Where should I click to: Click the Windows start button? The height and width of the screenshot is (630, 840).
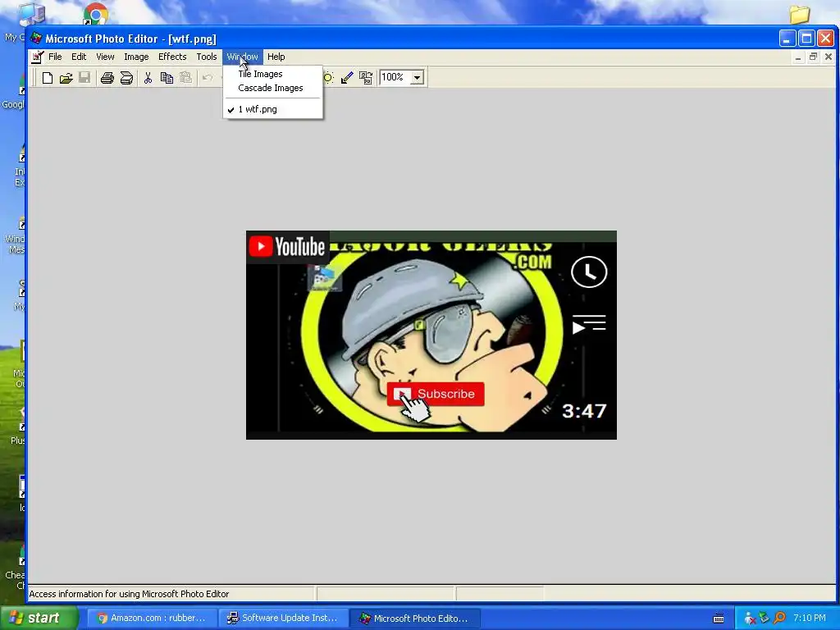[x=39, y=618]
